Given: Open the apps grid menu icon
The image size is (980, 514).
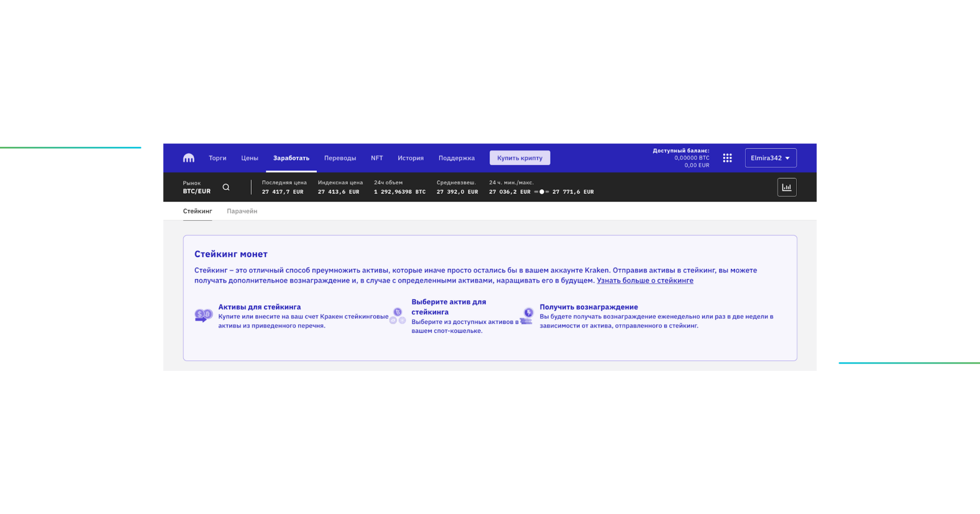Looking at the screenshot, I should [727, 158].
